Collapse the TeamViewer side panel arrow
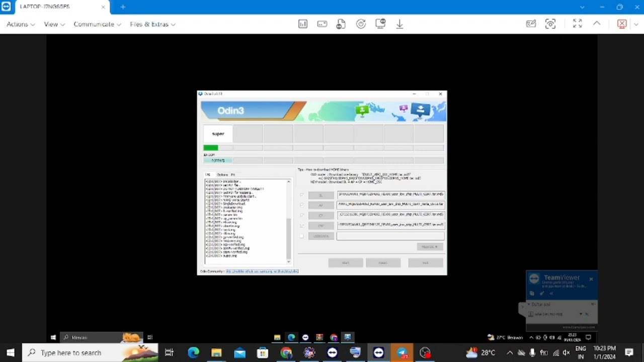This screenshot has width=644, height=362. pos(521,308)
